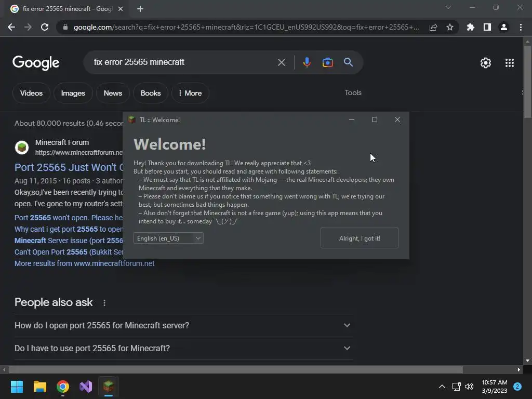Open Chrome extensions puzzle icon

point(470,27)
